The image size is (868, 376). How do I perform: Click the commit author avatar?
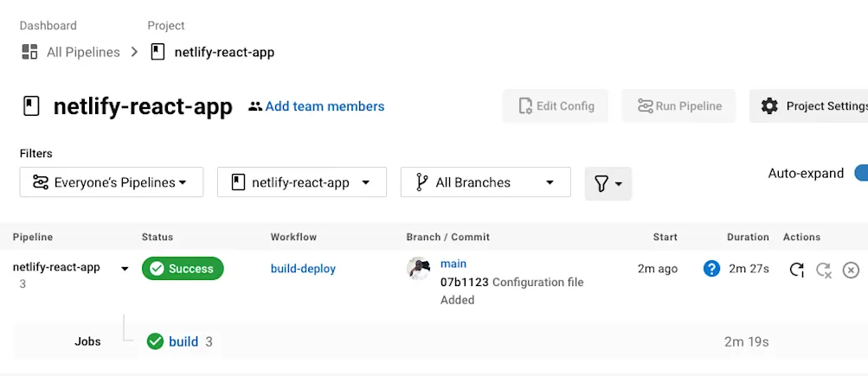(419, 268)
